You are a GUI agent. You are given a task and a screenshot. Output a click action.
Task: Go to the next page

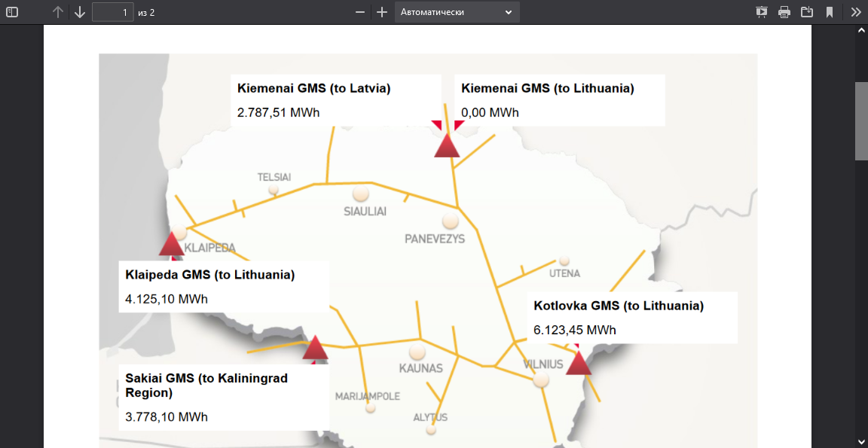[x=79, y=12]
